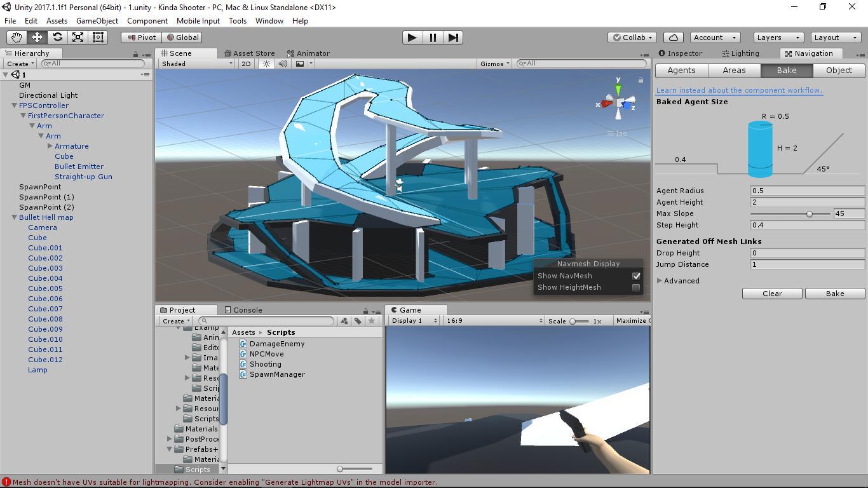This screenshot has height=488, width=868.
Task: Toggle 2D scene view mode
Action: [246, 64]
